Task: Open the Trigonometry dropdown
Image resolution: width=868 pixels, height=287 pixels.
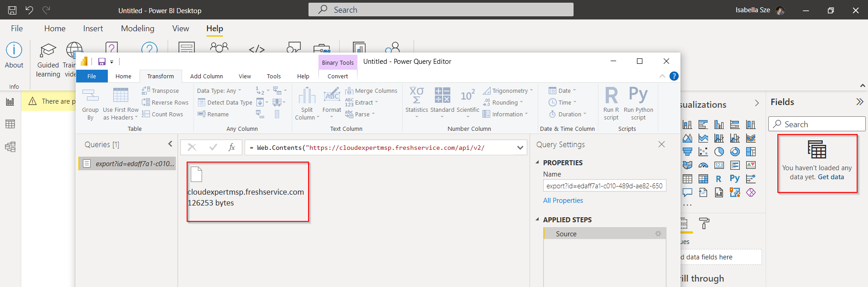Action: point(508,91)
